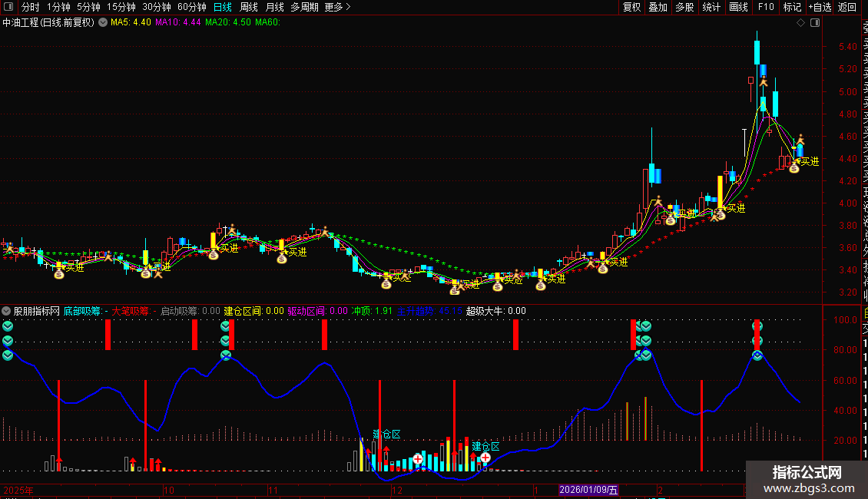868x499 pixels.
Task: Select the 60分钟 period tab
Action: [x=192, y=7]
